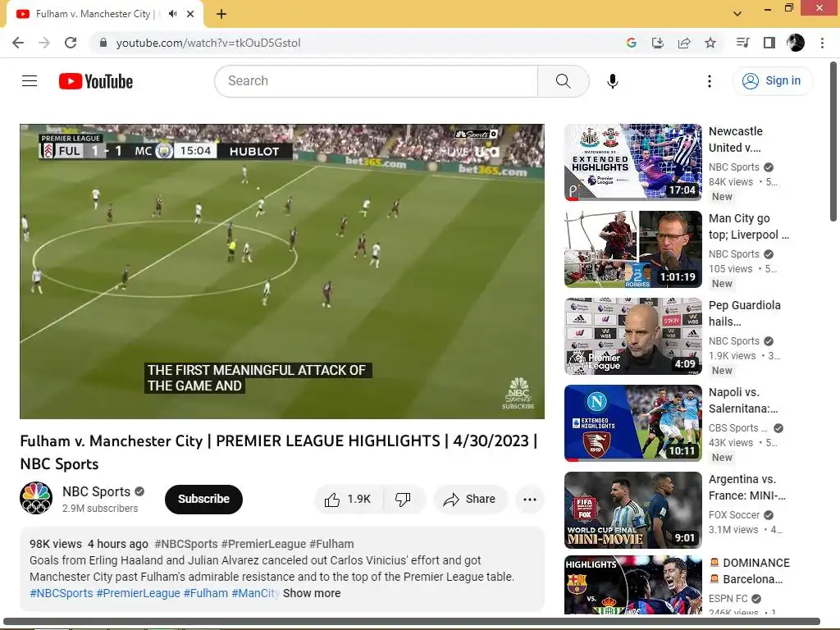Expand the tab search dropdown
Image resolution: width=840 pixels, height=630 pixels.
tap(737, 14)
